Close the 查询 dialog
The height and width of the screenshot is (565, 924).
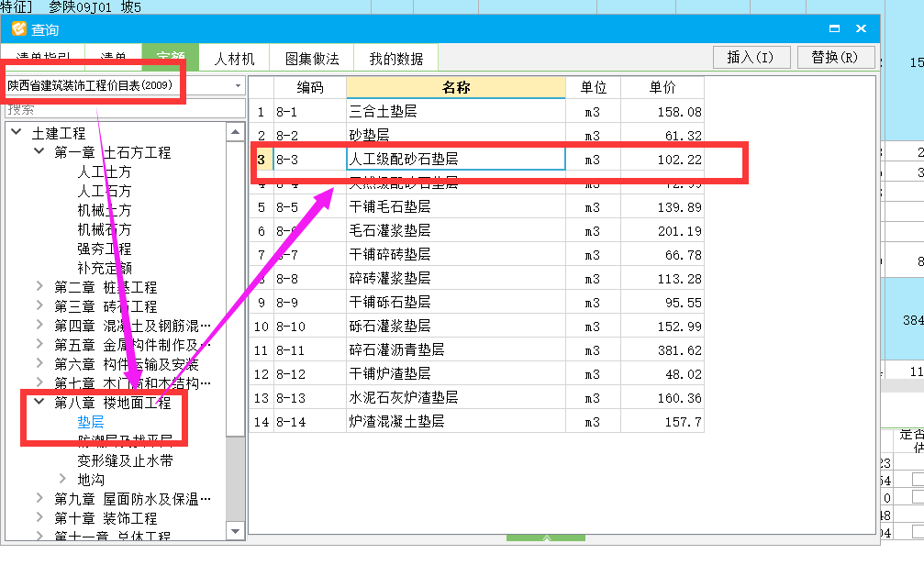(861, 28)
